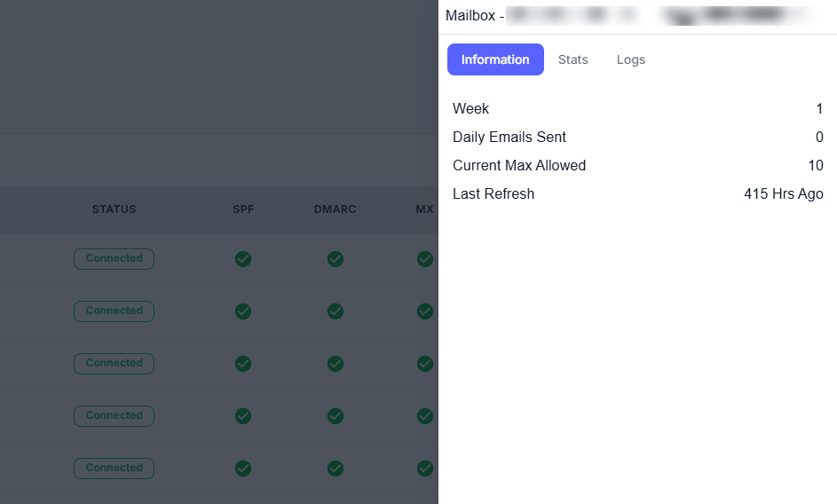Click the DMARC checkmark in the fifth row
The image size is (837, 504).
coord(336,469)
